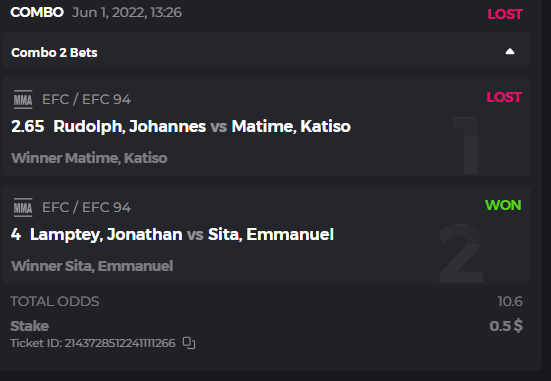
Task: Click the WON badge on second bet
Action: point(503,205)
